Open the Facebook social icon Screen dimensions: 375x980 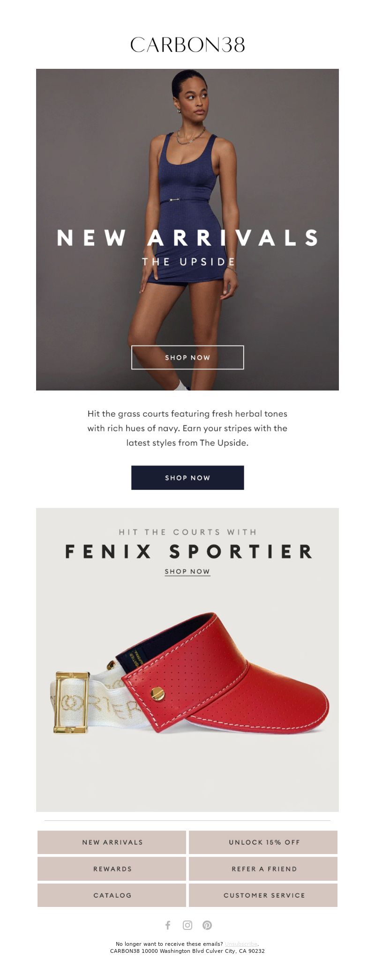[x=168, y=925]
